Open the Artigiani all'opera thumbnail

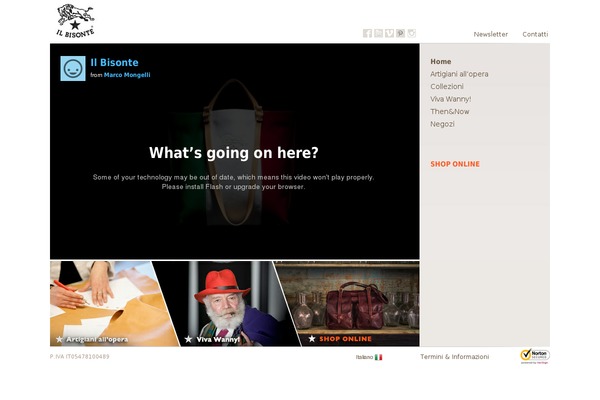tap(109, 304)
